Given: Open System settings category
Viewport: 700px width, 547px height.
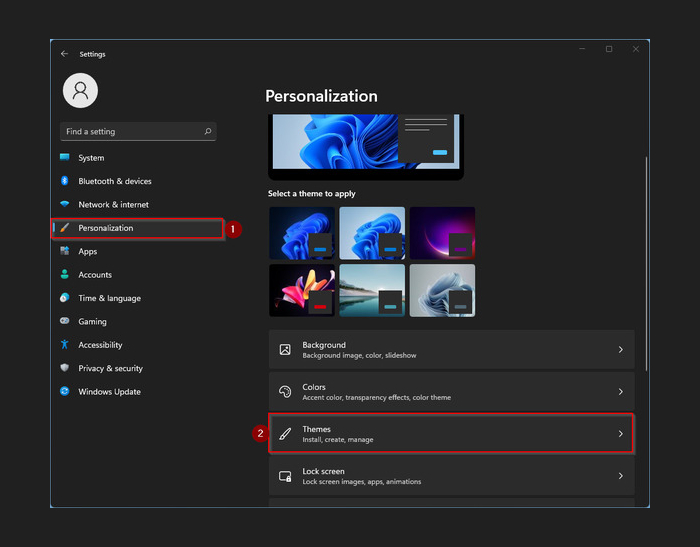Looking at the screenshot, I should (138, 158).
